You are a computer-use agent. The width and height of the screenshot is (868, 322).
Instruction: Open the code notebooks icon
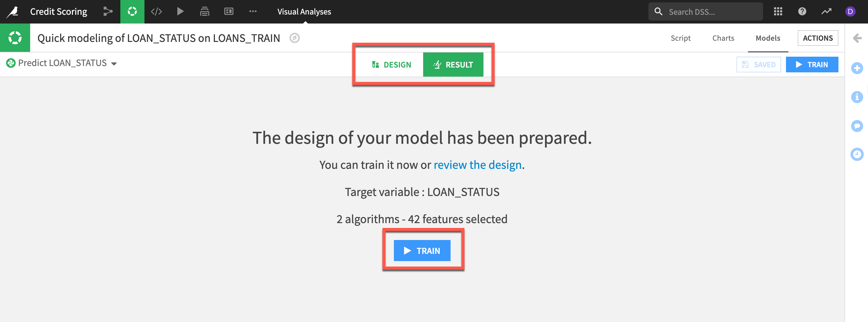pos(156,12)
